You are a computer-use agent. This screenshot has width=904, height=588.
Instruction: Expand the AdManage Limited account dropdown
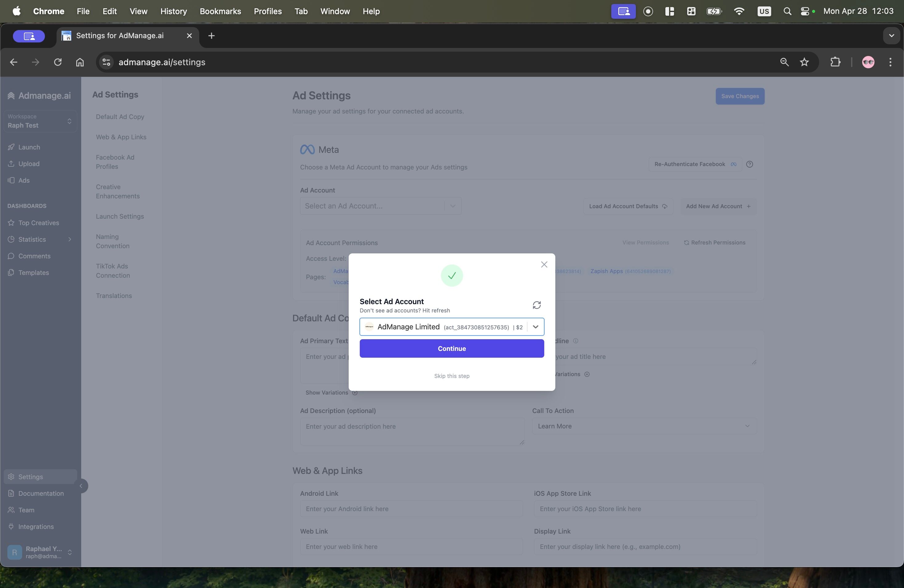coord(535,327)
